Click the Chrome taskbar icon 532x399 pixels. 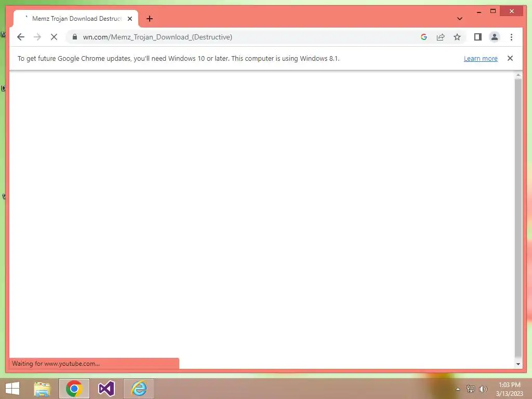pyautogui.click(x=74, y=389)
